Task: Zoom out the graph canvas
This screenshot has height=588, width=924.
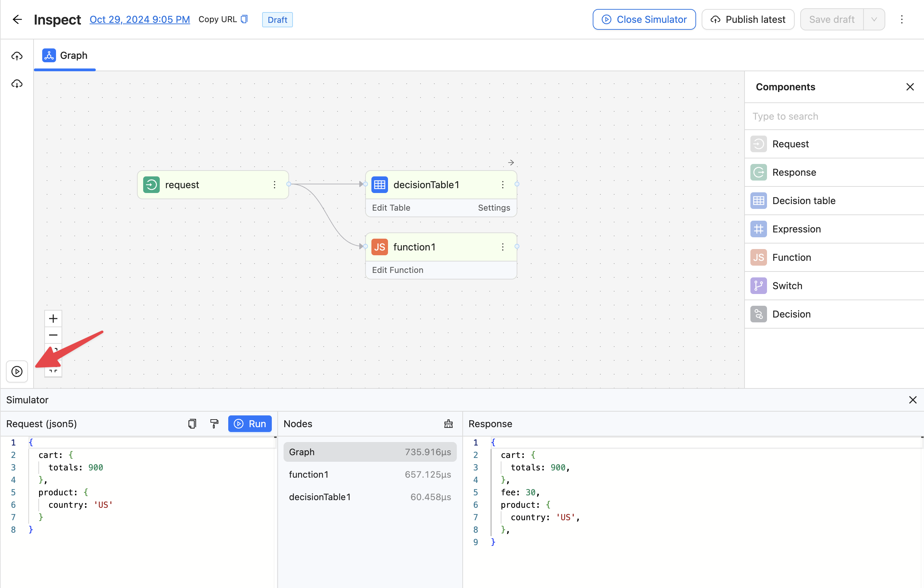Action: pyautogui.click(x=53, y=335)
